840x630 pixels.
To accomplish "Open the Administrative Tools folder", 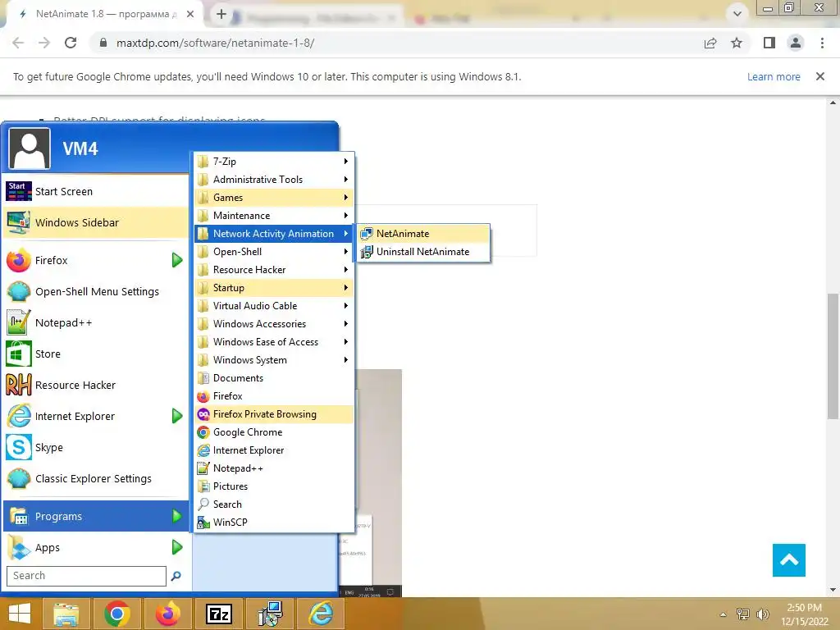I will click(274, 180).
